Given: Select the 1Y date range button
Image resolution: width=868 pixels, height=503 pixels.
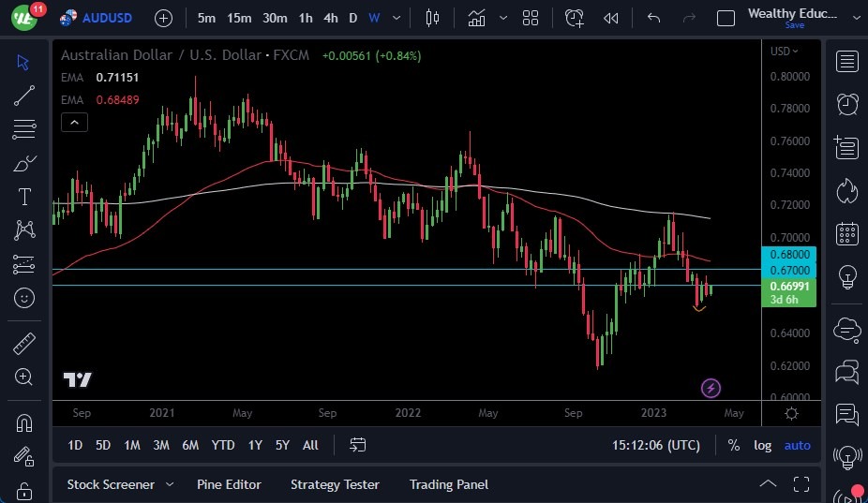Looking at the screenshot, I should tap(255, 445).
